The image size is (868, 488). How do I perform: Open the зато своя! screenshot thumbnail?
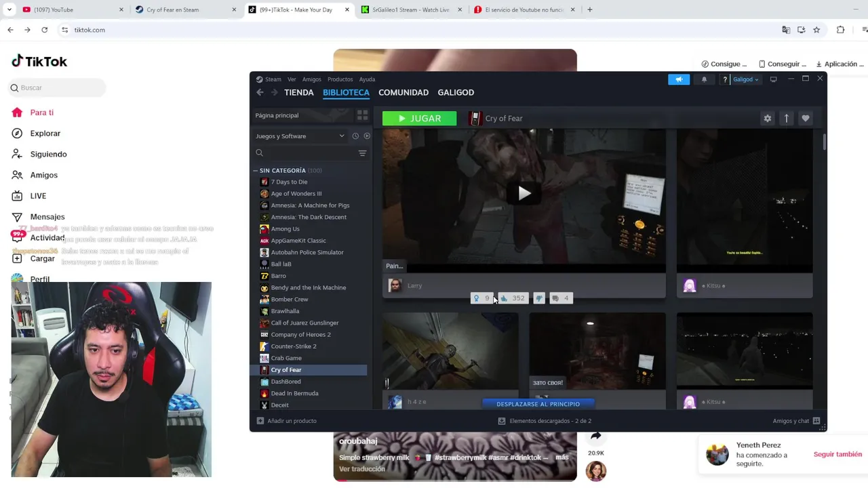pyautogui.click(x=597, y=351)
